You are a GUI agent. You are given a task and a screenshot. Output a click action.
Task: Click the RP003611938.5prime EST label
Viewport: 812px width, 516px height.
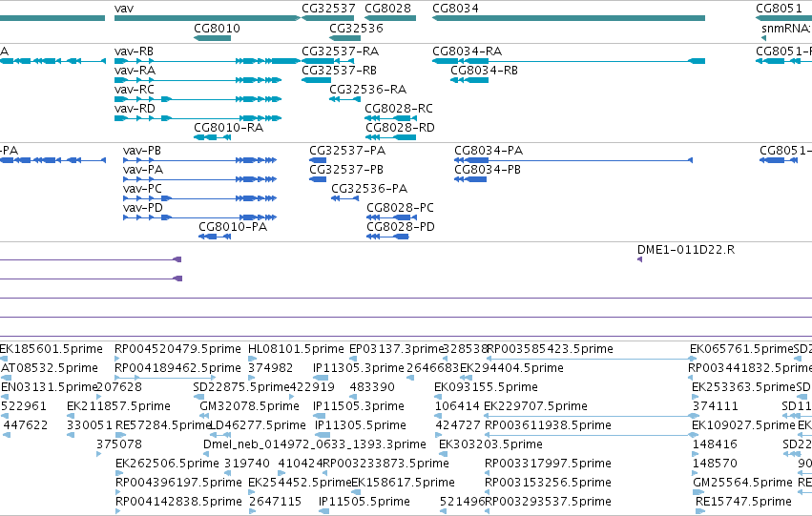(x=548, y=426)
